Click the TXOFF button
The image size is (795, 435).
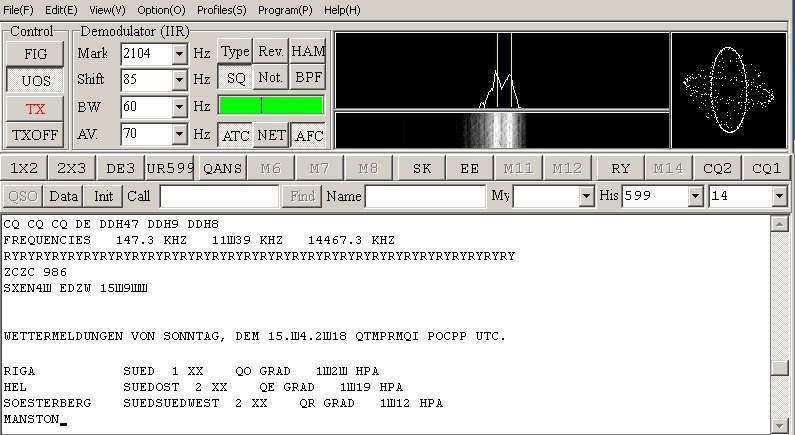[35, 135]
